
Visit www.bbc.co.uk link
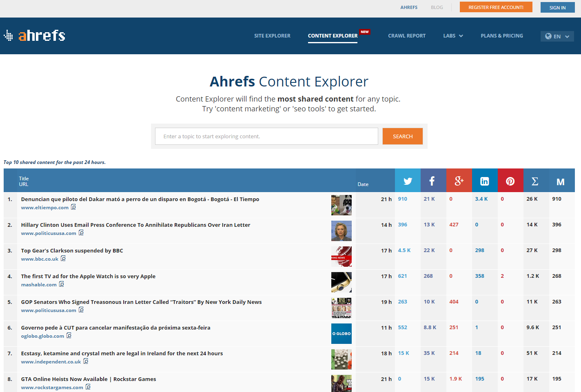(x=40, y=259)
